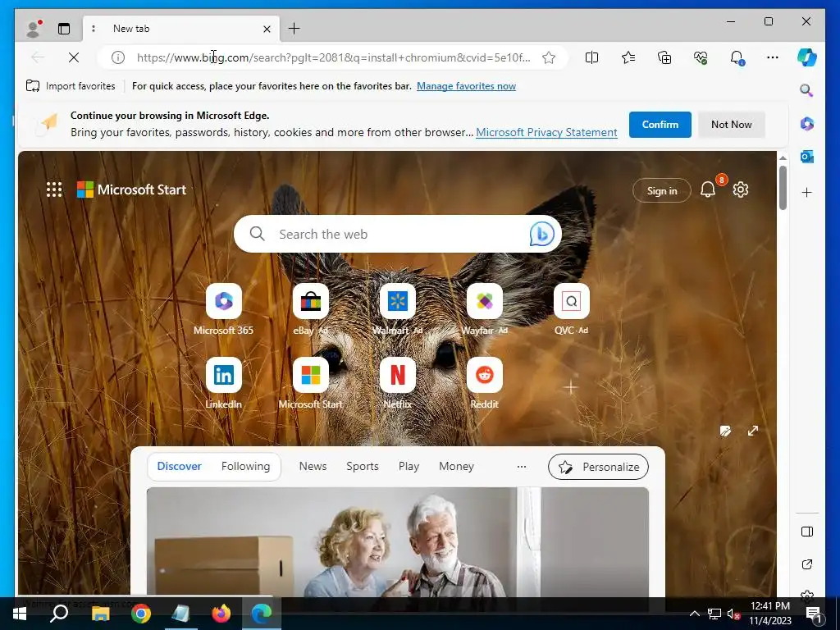The height and width of the screenshot is (630, 840).
Task: Open the Money tab
Action: pyautogui.click(x=456, y=467)
